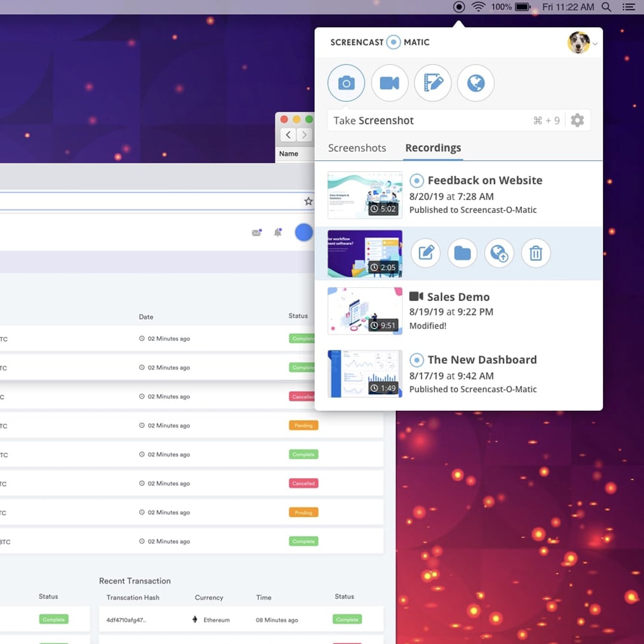This screenshot has width=644, height=644.
Task: Delete the 2:05 recording with trash icon
Action: [535, 253]
